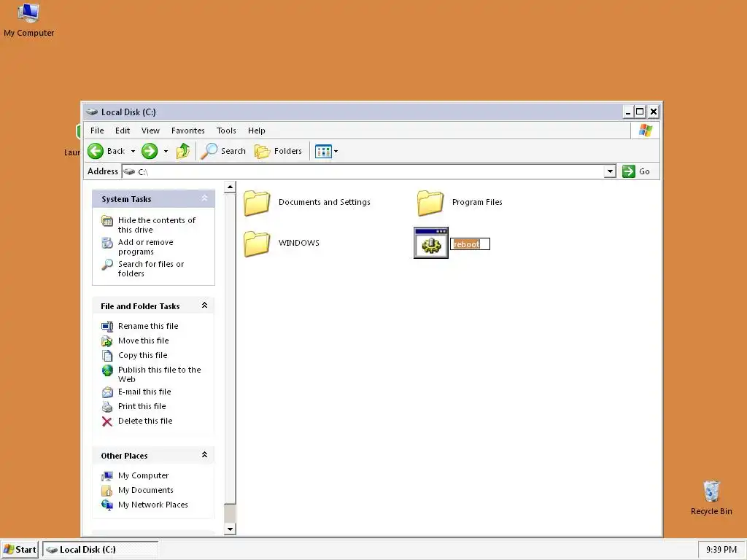The height and width of the screenshot is (560, 747).
Task: Click the Views grid icon
Action: (323, 152)
